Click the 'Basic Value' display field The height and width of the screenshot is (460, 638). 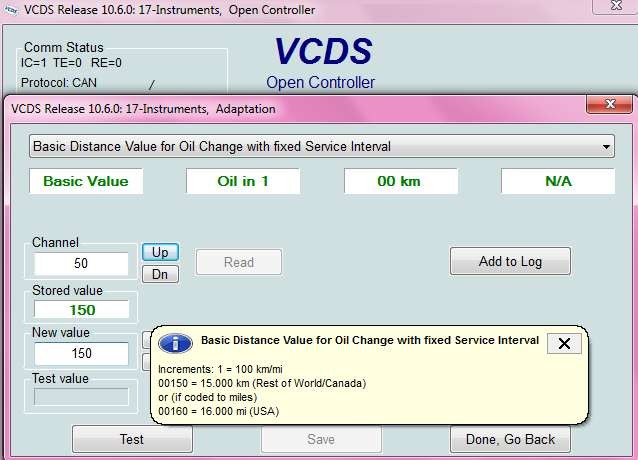(86, 181)
